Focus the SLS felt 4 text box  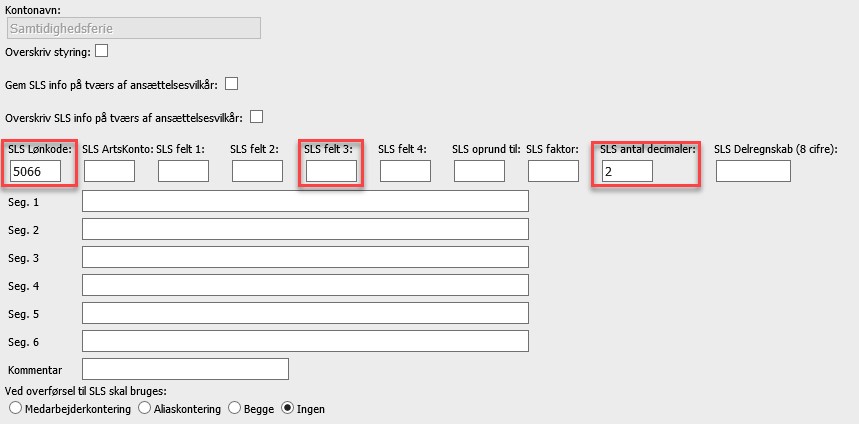pos(405,171)
